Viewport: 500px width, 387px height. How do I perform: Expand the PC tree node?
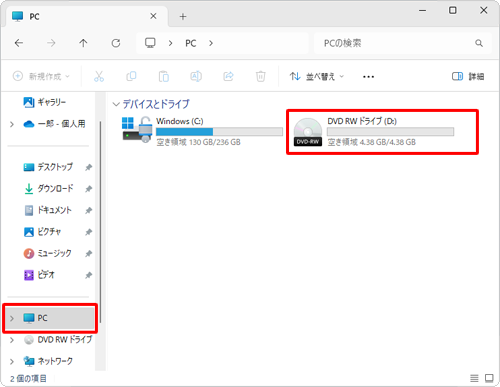click(x=12, y=318)
